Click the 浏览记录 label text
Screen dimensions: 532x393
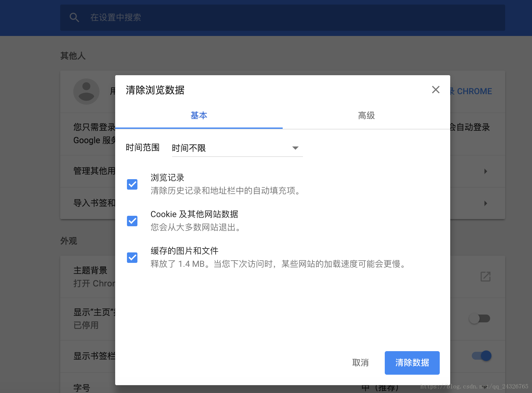168,178
